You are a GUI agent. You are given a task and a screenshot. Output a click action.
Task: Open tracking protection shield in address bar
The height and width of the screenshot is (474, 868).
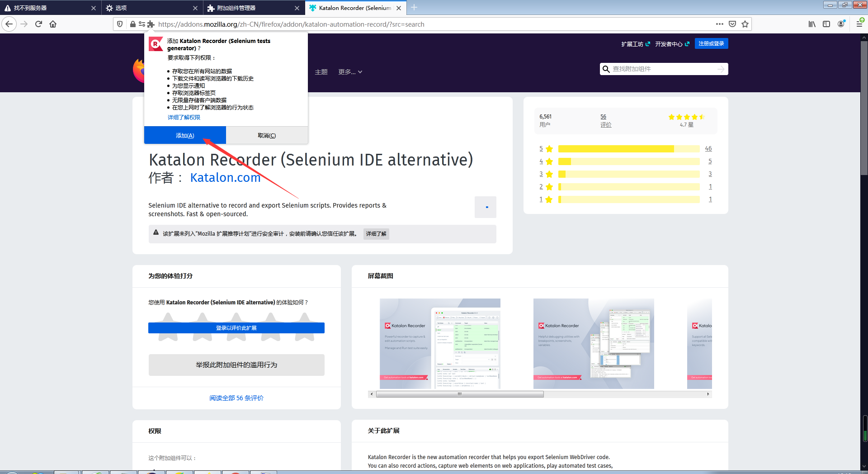(x=120, y=24)
